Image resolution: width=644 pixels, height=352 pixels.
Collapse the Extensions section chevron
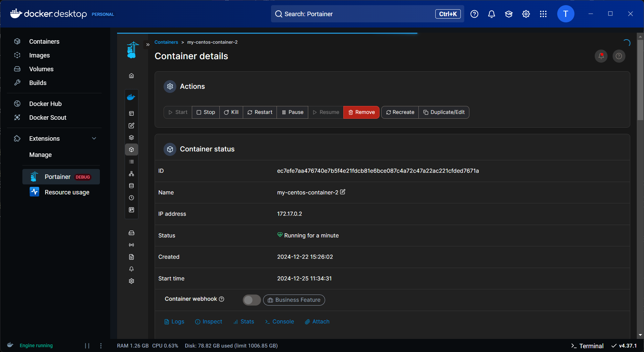click(x=94, y=138)
